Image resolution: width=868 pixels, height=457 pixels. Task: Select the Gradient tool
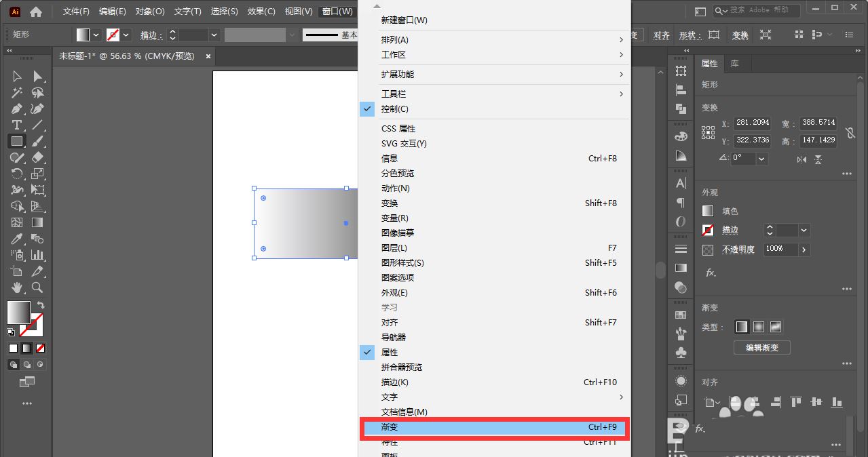tap(37, 222)
